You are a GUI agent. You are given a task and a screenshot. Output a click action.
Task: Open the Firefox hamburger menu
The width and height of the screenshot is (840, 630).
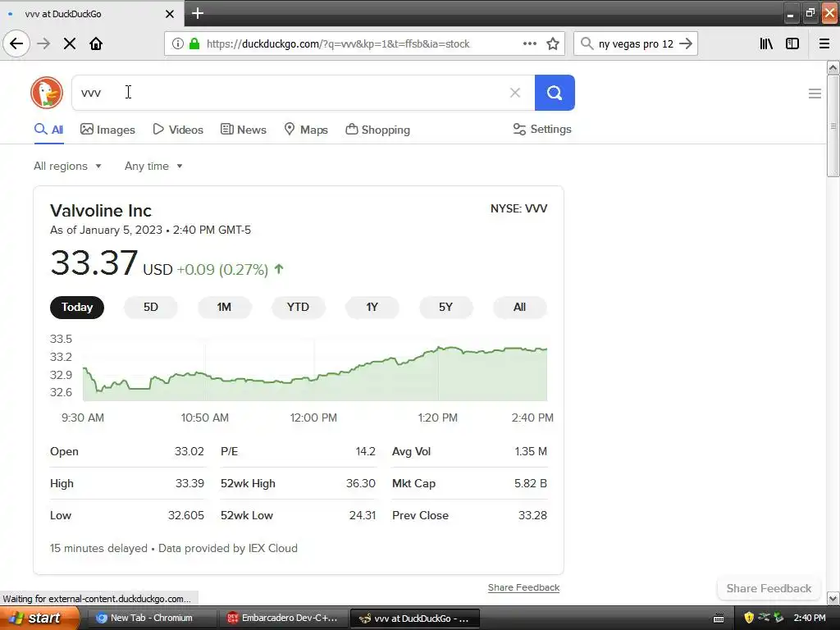click(x=824, y=43)
